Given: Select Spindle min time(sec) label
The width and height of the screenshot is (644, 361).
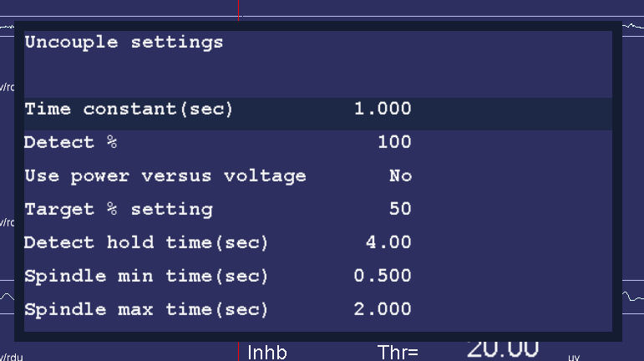Looking at the screenshot, I should coord(146,277).
